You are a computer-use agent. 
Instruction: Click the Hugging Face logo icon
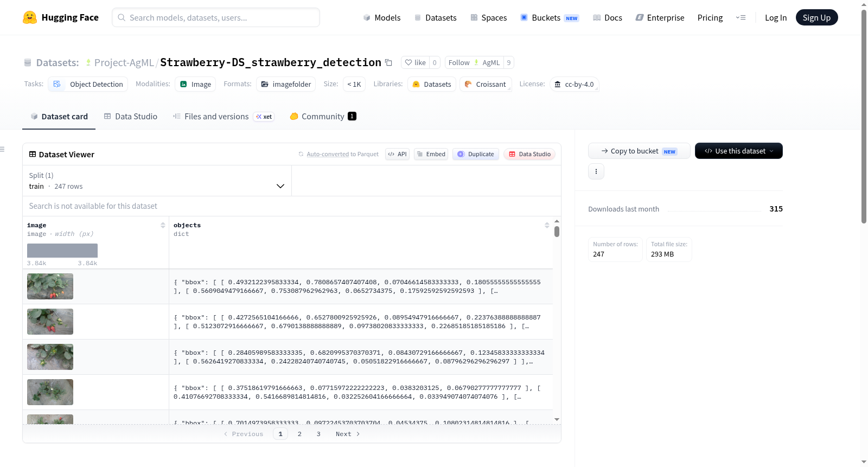[x=30, y=17]
